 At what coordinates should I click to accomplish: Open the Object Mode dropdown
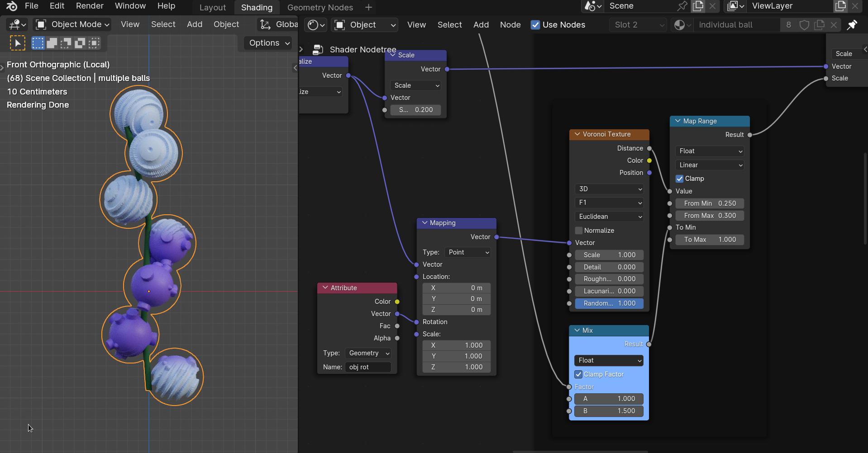click(72, 24)
